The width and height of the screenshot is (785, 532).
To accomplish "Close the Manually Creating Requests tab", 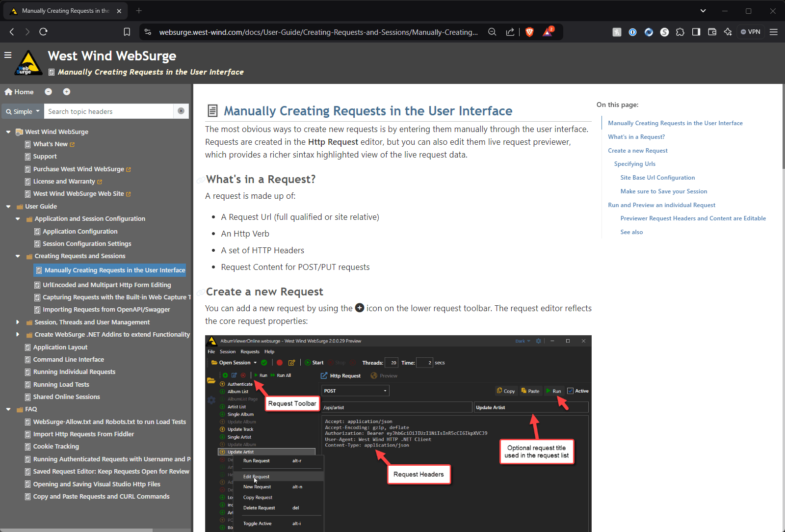I will 119,11.
